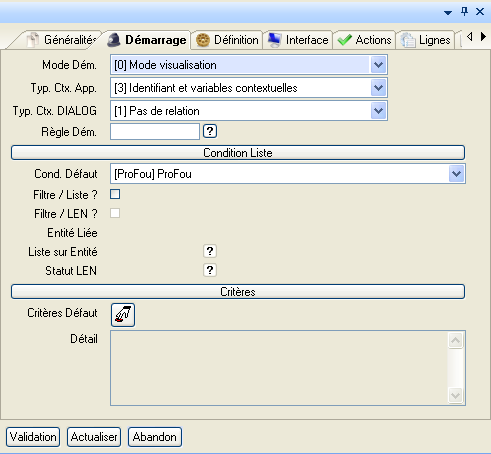The width and height of the screenshot is (491, 454).
Task: Click the Validation button
Action: pos(33,437)
